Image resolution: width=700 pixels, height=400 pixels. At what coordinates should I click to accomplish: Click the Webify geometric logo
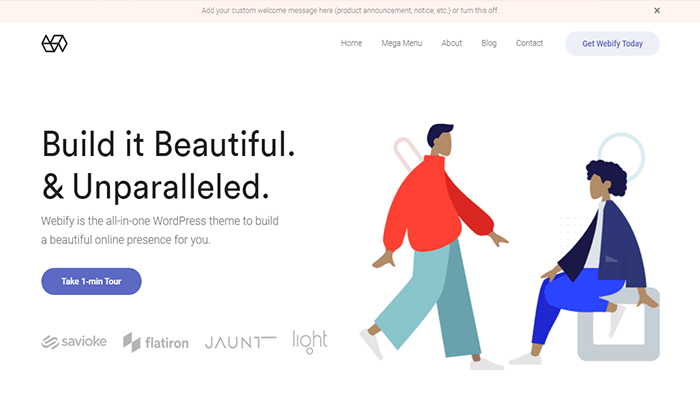[x=54, y=43]
